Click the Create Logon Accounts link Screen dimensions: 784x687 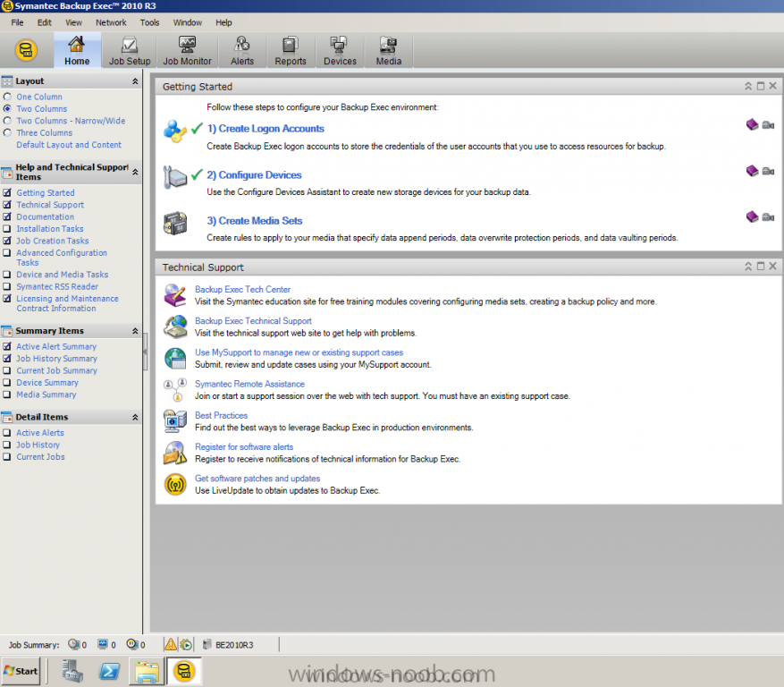(x=266, y=129)
